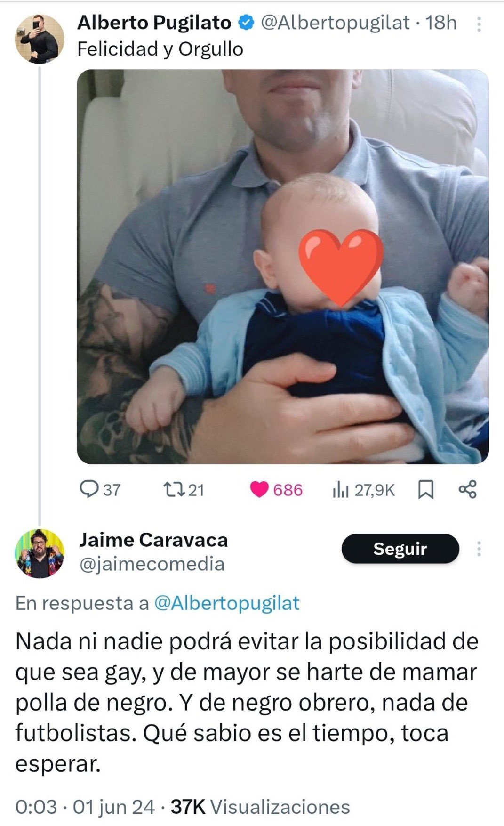Viewport: 504px width, 826px height.
Task: Open the @Albertopugilat mention link in reply
Action: (x=227, y=603)
